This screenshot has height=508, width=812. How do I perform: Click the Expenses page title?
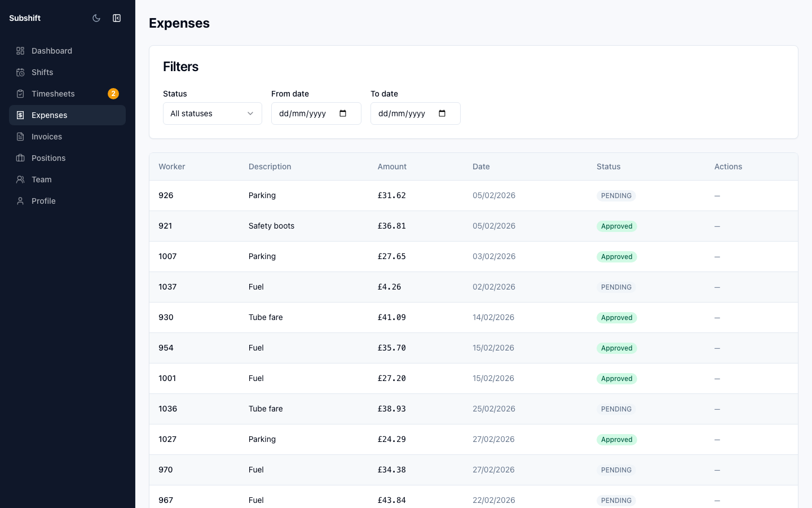pos(179,23)
